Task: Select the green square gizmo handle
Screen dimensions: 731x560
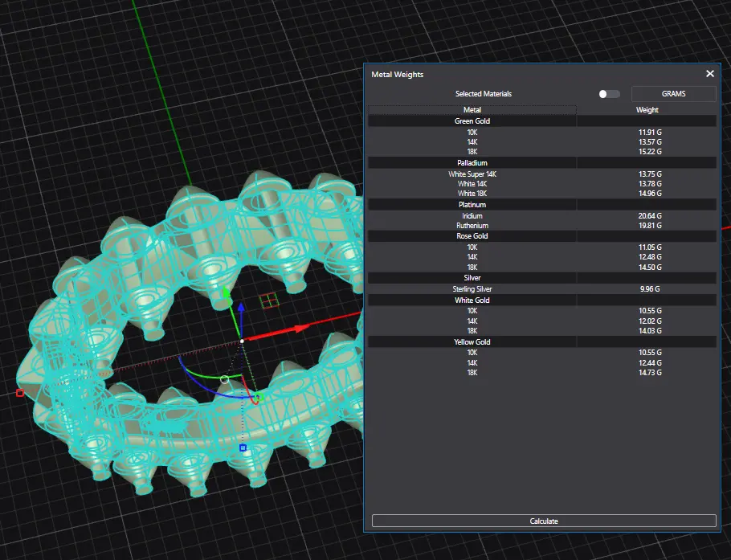Action: click(259, 395)
